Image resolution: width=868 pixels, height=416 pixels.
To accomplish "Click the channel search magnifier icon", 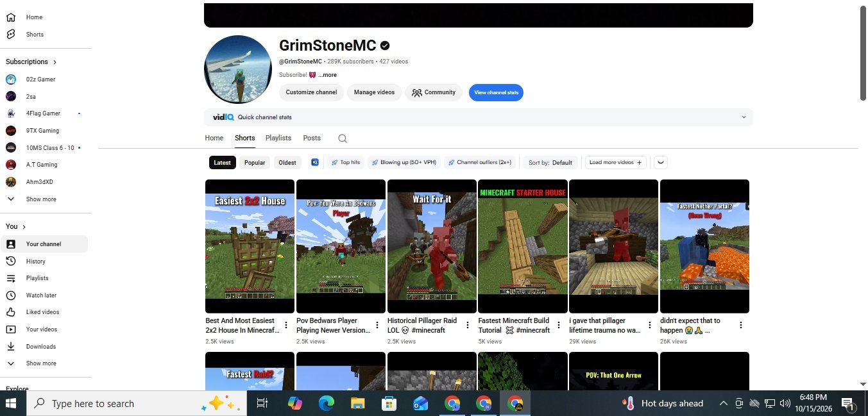I will click(x=343, y=138).
